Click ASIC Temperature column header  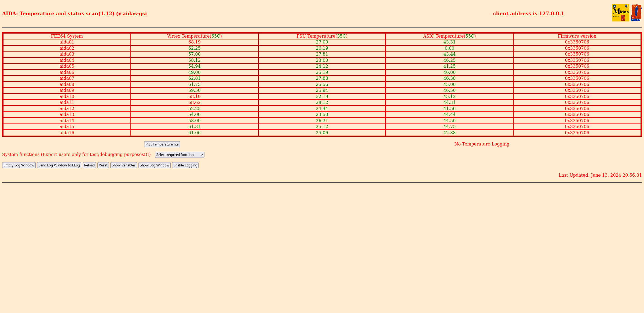pyautogui.click(x=450, y=36)
